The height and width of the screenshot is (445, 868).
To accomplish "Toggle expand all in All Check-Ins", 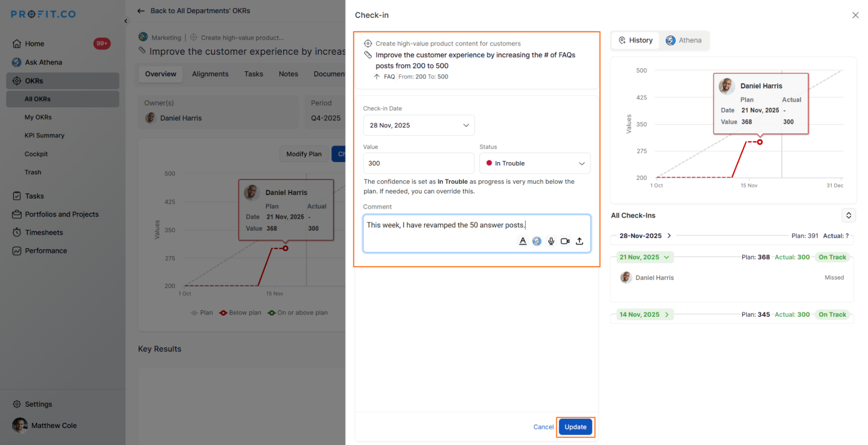I will (848, 216).
